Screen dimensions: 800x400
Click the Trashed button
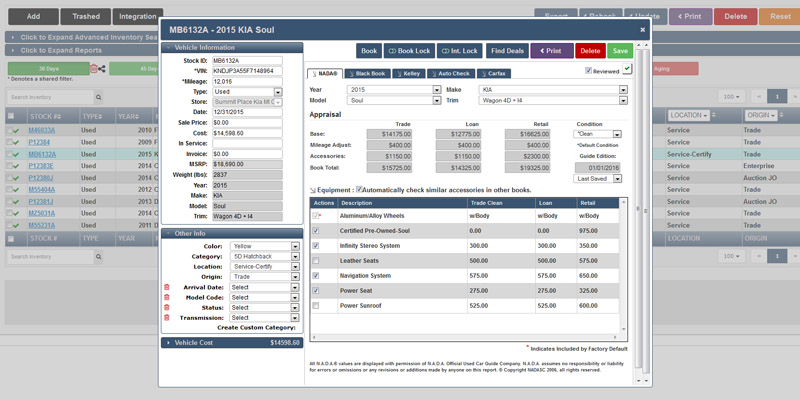point(86,16)
